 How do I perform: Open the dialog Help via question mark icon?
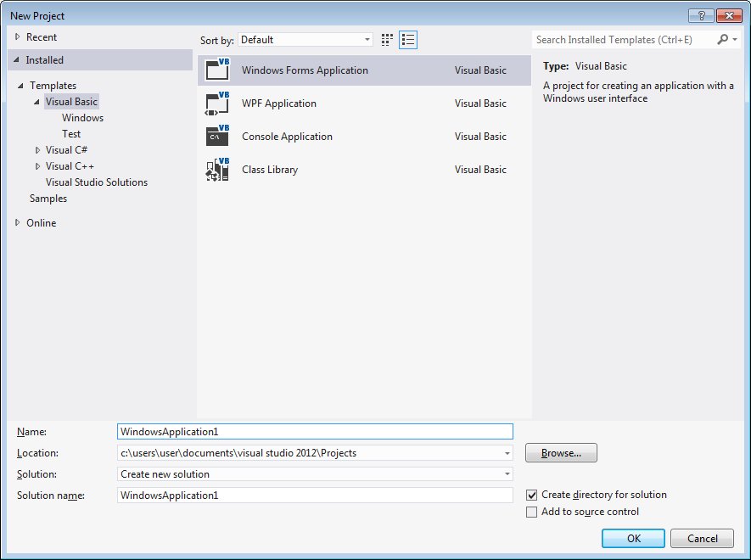(x=701, y=15)
